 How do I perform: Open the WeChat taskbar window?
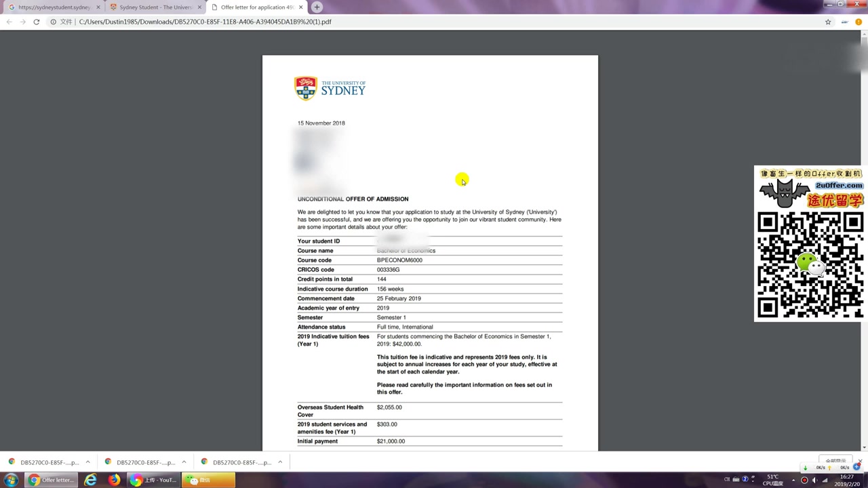pyautogui.click(x=210, y=480)
